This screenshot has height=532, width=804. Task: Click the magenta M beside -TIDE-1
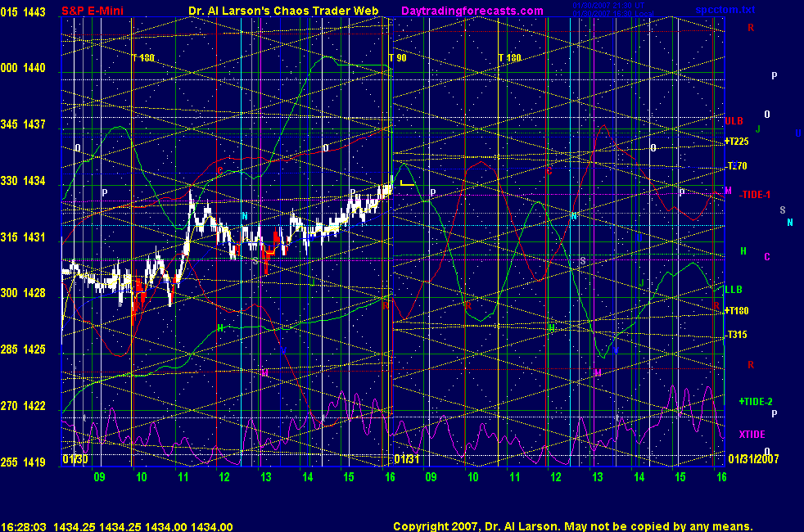728,191
